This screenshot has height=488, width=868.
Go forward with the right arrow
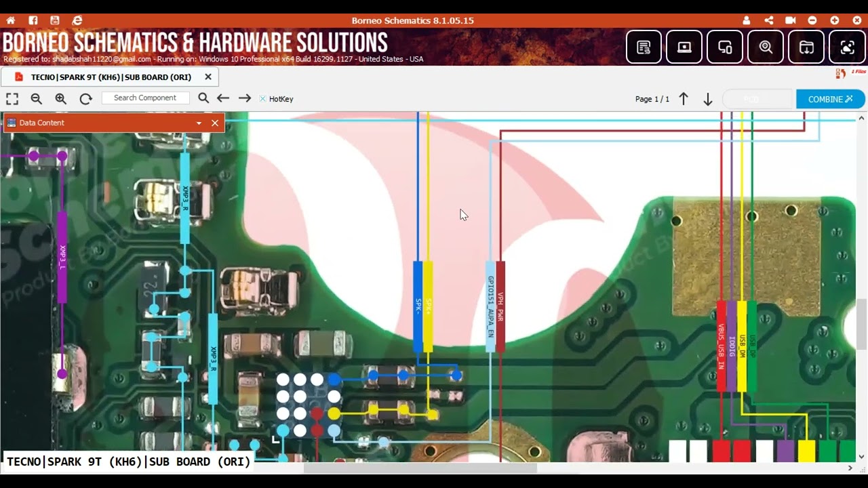click(x=245, y=98)
